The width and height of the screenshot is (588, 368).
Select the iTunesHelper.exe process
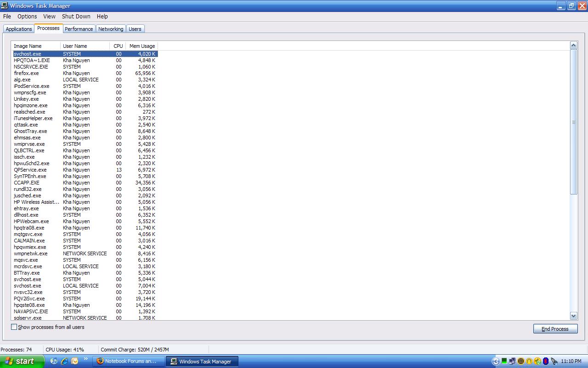coord(85,118)
